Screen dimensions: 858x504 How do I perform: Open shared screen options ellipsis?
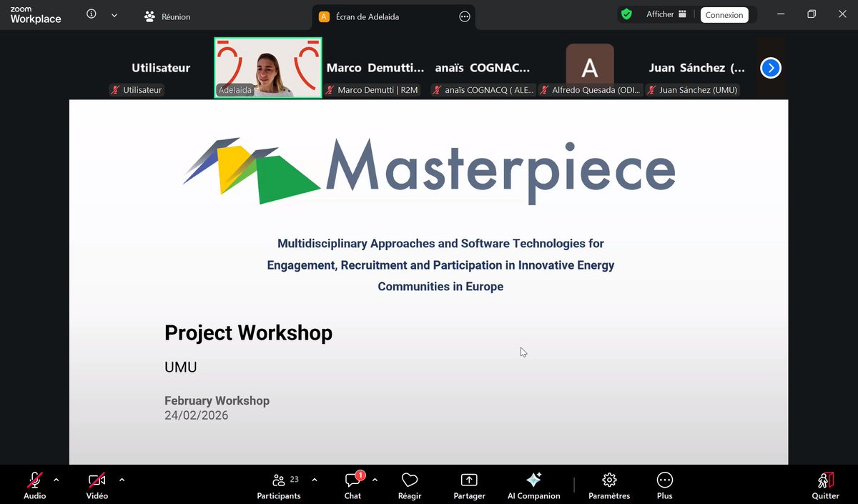point(465,16)
